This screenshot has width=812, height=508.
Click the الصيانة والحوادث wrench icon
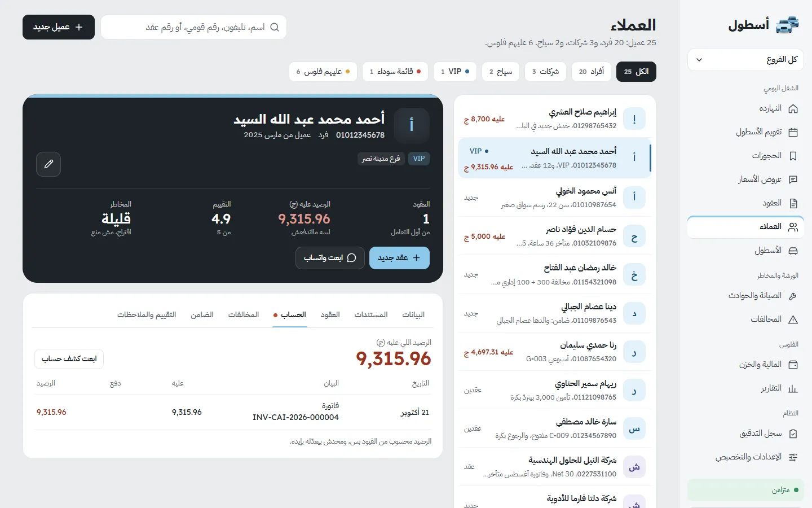tap(793, 296)
